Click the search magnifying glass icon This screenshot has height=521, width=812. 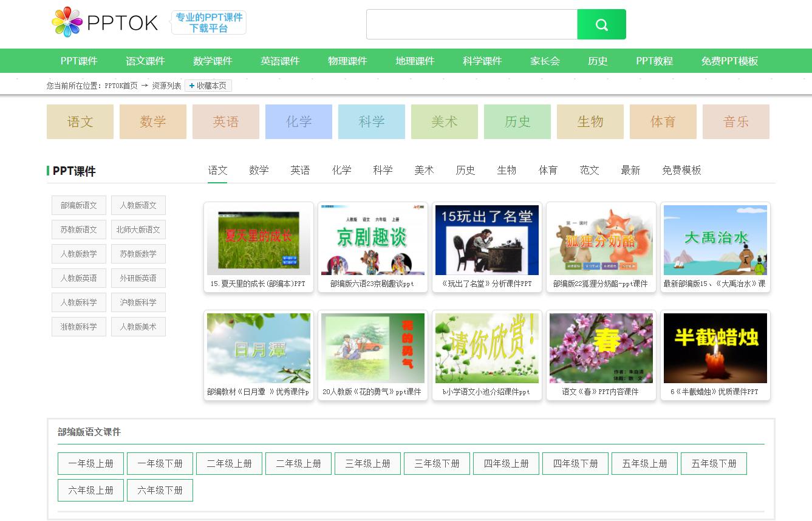601,24
